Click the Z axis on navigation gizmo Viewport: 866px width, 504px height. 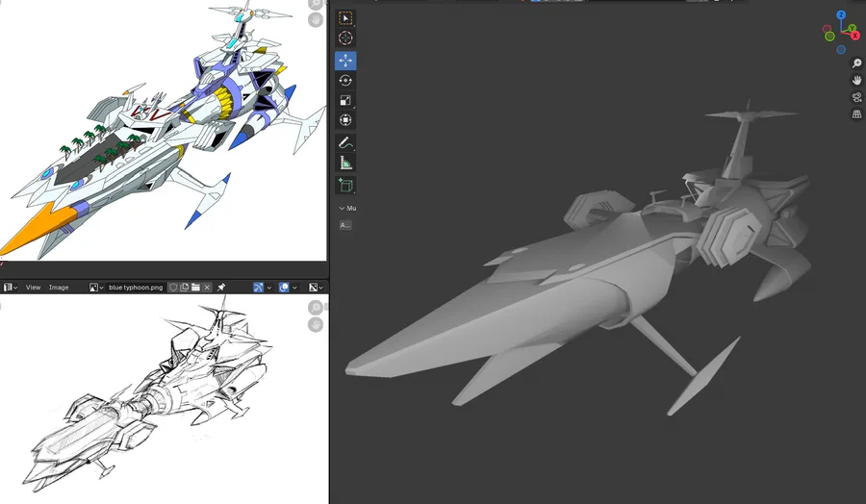click(x=841, y=14)
